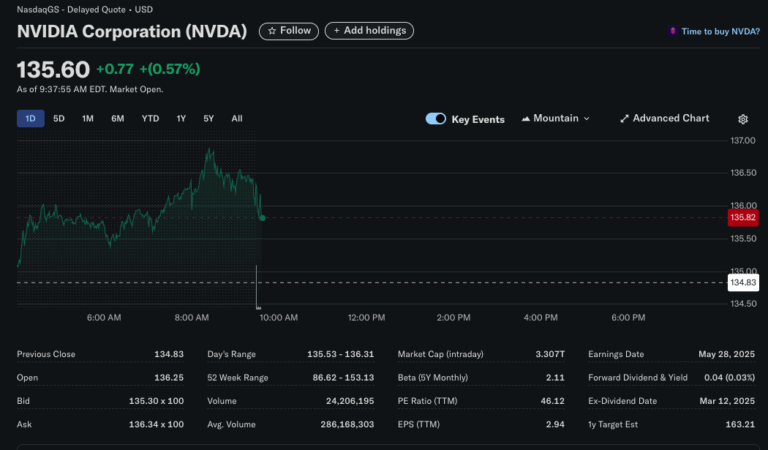Click the Open value 136.25

pyautogui.click(x=169, y=378)
